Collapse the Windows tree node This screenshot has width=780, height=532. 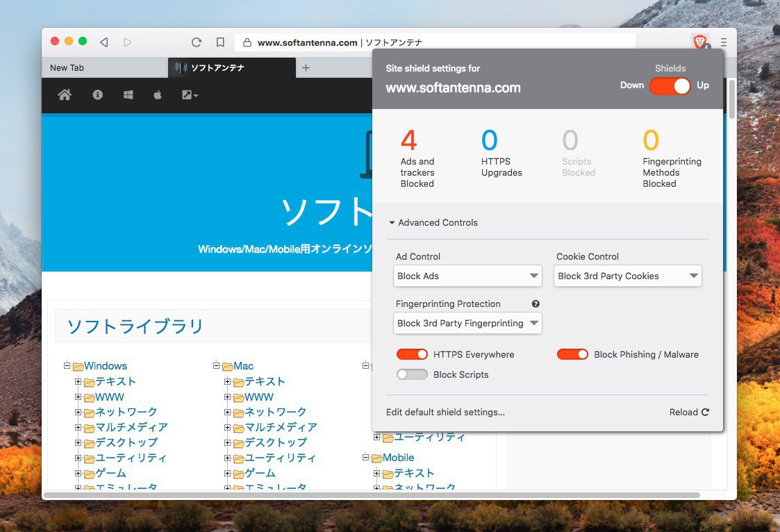(67, 365)
